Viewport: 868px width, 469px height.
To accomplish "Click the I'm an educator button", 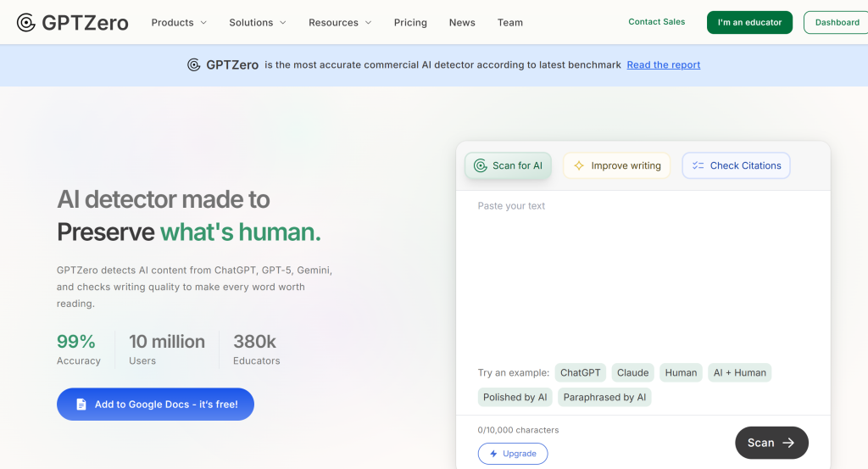I will pyautogui.click(x=749, y=22).
